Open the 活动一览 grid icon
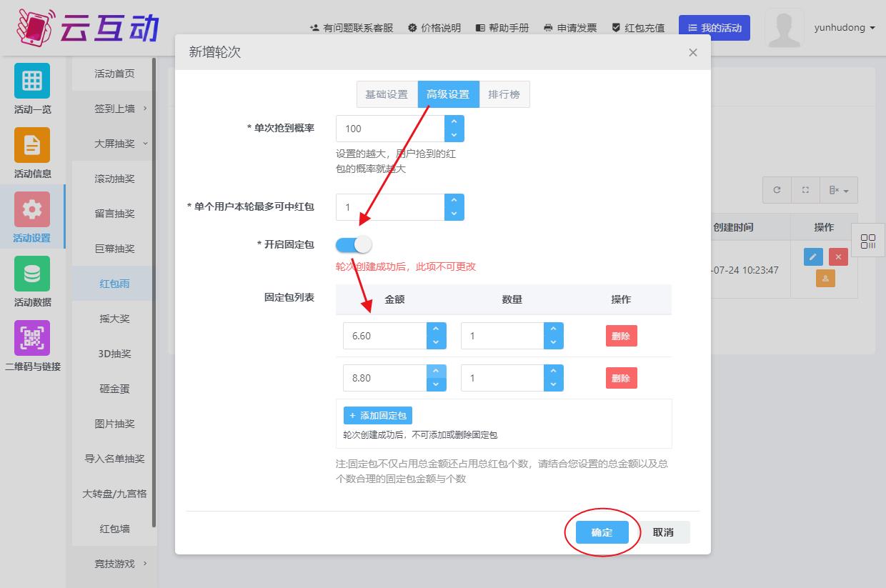This screenshot has height=588, width=886. pos(32,81)
